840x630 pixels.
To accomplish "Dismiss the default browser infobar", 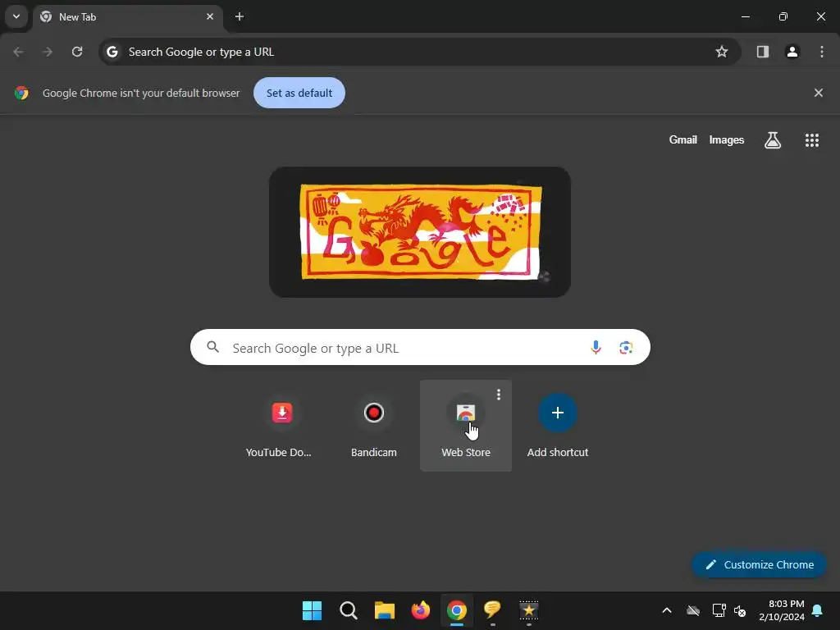I will (818, 93).
